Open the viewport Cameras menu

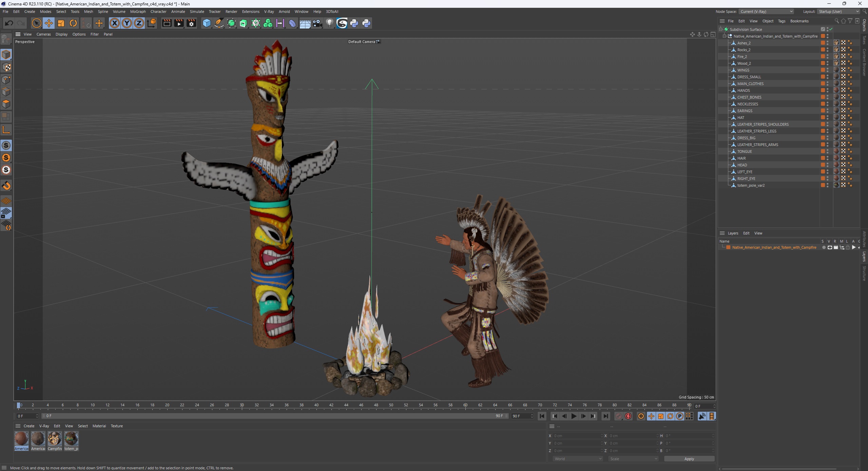(43, 34)
